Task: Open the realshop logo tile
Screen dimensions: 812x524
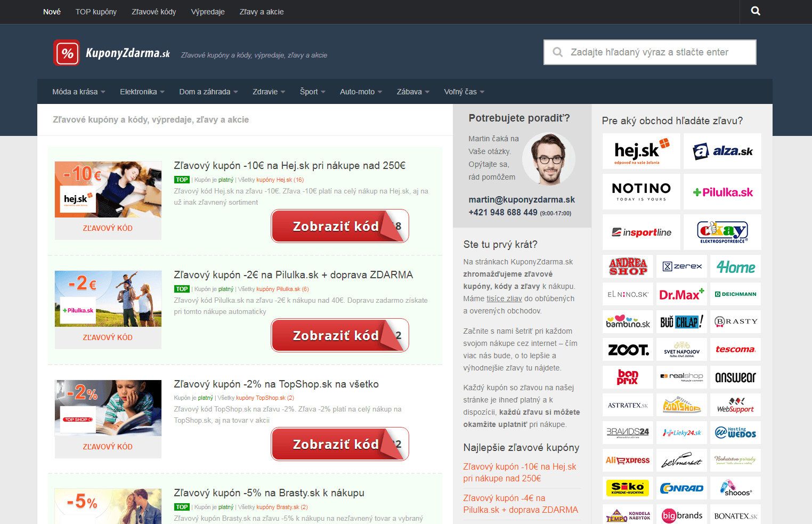Action: tap(682, 377)
